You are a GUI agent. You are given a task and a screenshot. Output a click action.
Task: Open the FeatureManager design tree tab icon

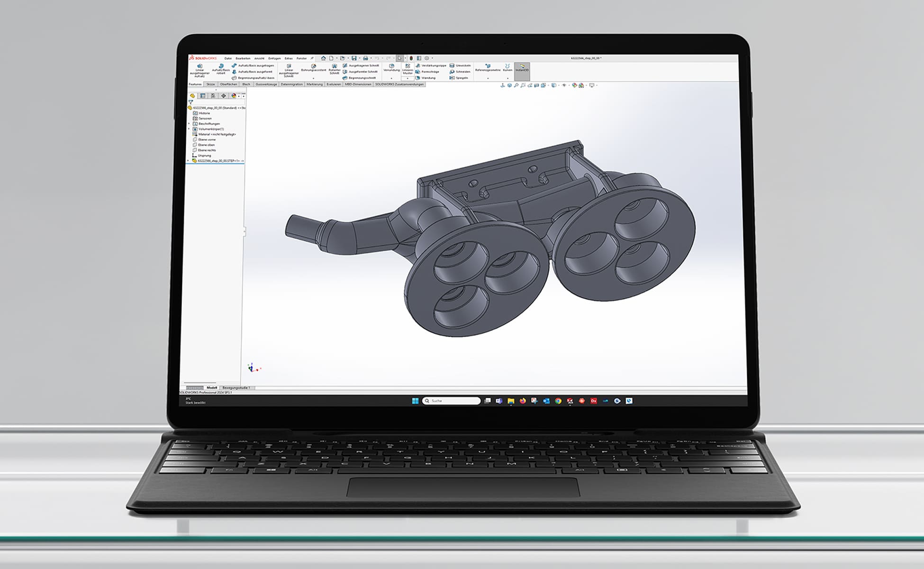tap(192, 96)
